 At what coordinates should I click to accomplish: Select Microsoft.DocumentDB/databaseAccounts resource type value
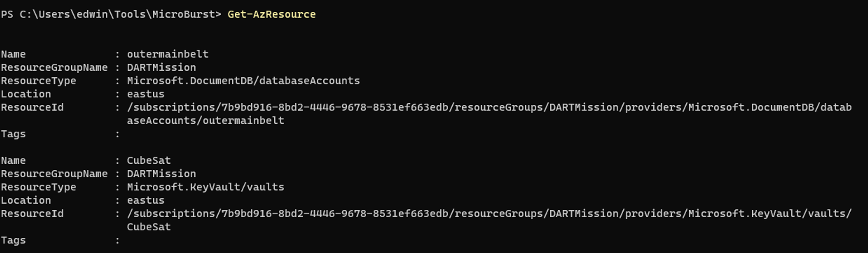(x=243, y=81)
